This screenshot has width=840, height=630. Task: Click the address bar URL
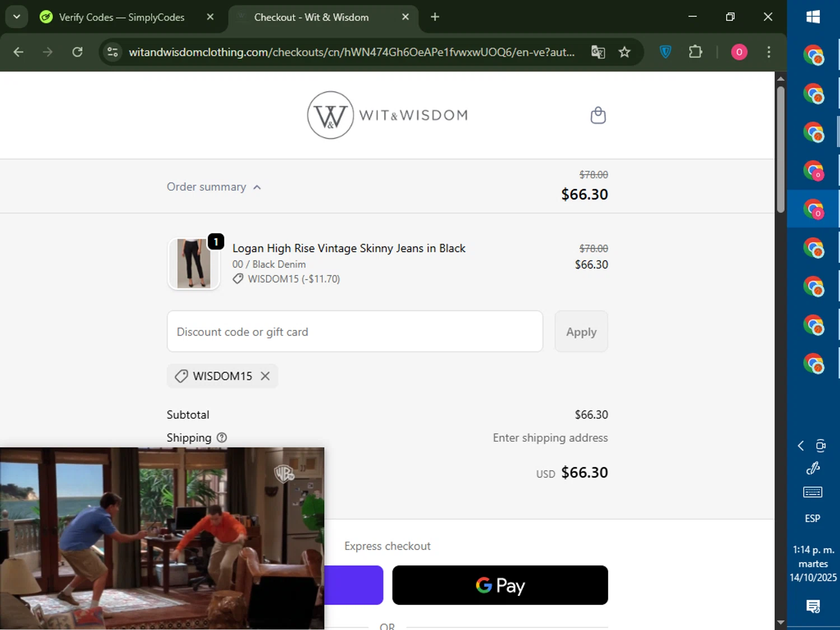(352, 52)
